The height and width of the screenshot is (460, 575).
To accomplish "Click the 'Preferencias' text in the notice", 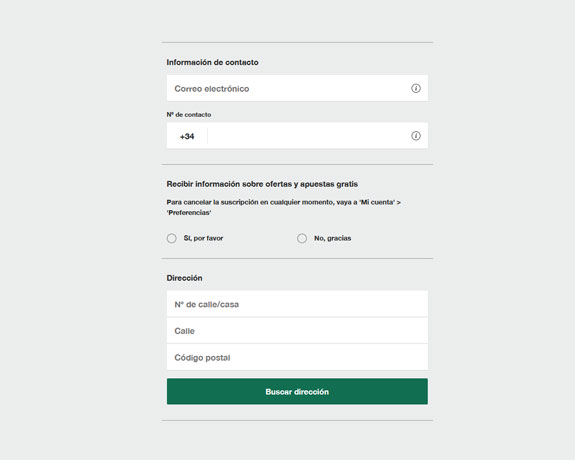I will pyautogui.click(x=189, y=213).
